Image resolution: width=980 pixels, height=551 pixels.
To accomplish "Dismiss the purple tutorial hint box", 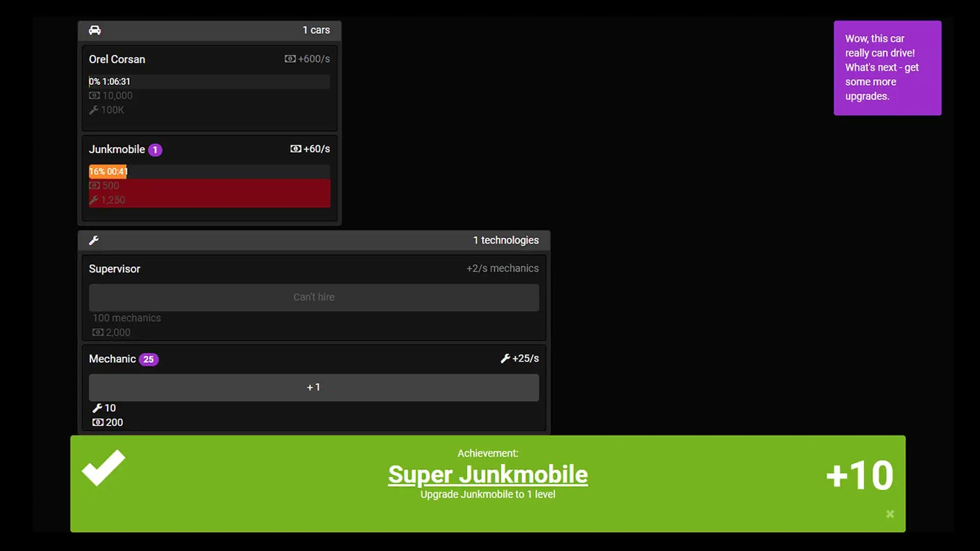I will 887,68.
